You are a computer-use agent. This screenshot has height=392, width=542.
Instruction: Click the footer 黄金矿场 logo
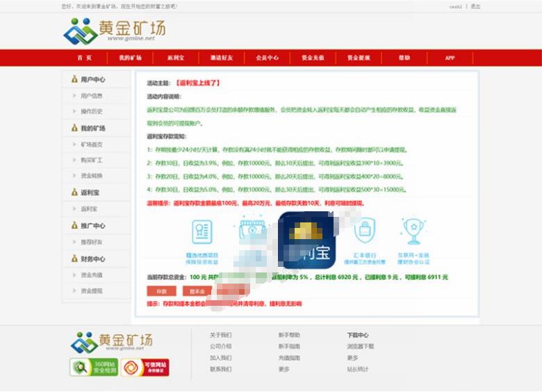click(112, 342)
